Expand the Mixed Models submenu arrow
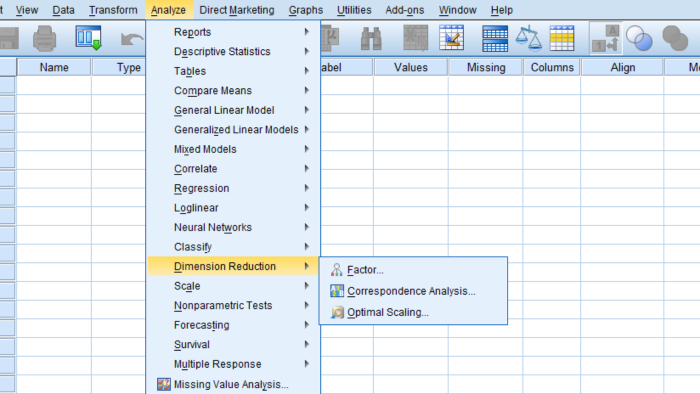The image size is (700, 394). tap(307, 149)
